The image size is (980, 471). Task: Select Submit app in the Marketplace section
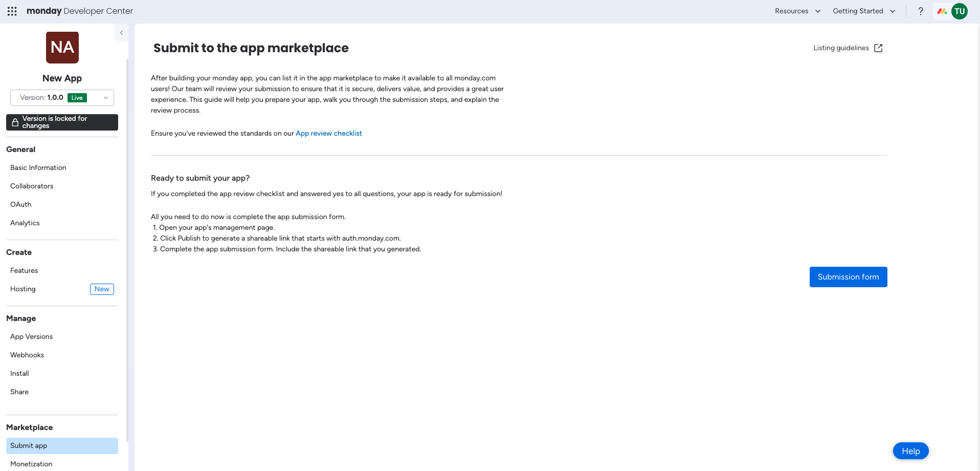(62, 446)
